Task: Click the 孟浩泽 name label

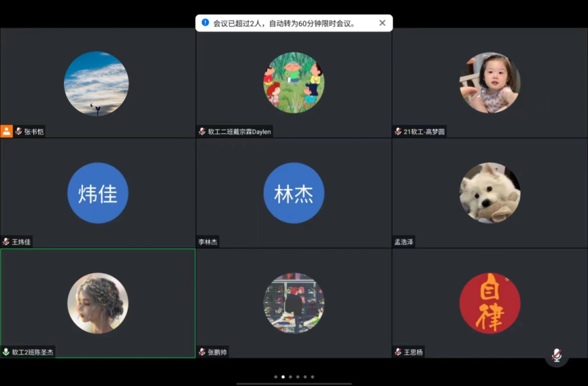Action: [x=403, y=242]
